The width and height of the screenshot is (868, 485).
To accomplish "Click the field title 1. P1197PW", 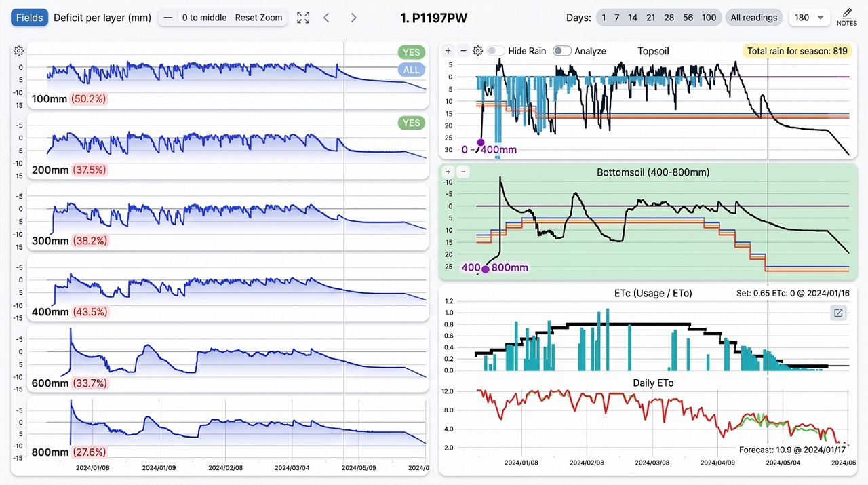I will (x=433, y=18).
